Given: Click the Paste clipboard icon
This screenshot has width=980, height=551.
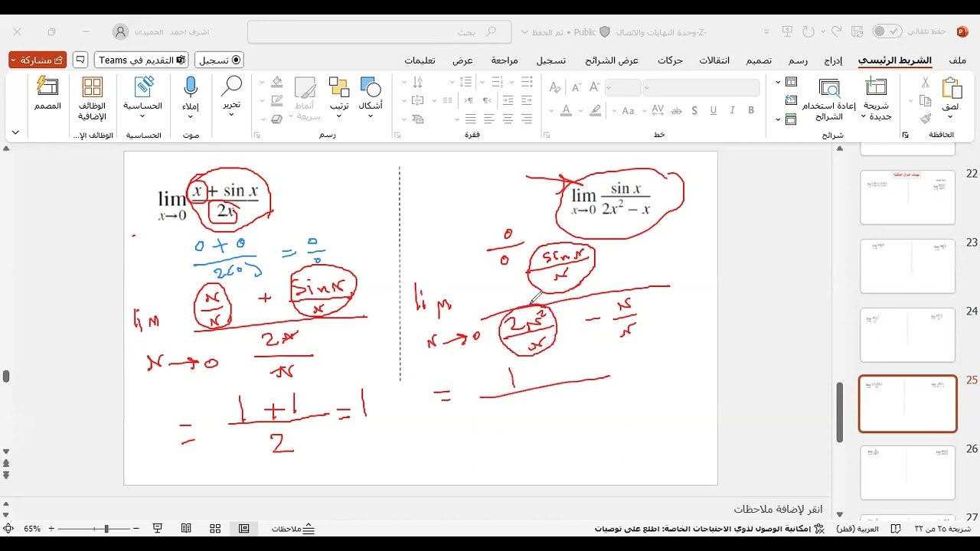Looking at the screenshot, I should pos(950,88).
